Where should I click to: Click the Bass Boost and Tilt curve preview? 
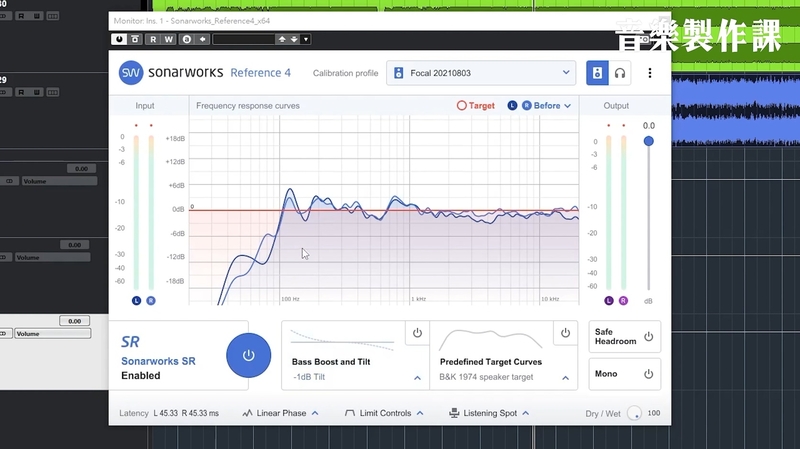342,340
